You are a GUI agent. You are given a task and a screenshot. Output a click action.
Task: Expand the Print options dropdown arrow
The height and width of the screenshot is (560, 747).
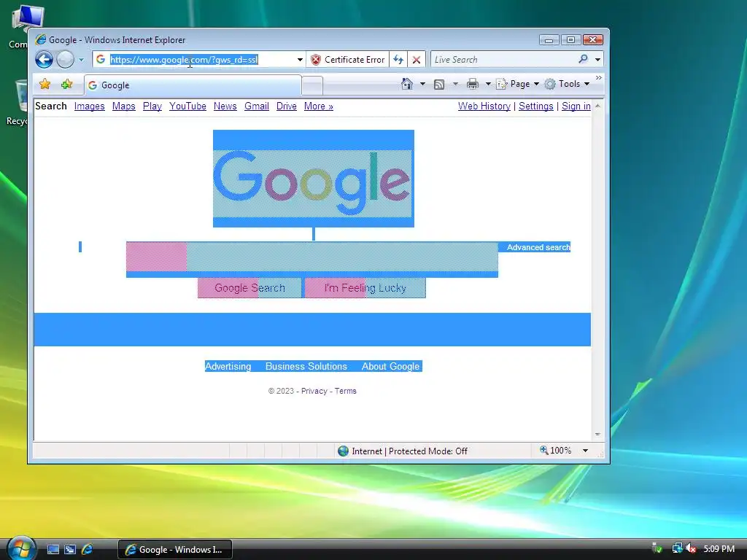click(488, 84)
